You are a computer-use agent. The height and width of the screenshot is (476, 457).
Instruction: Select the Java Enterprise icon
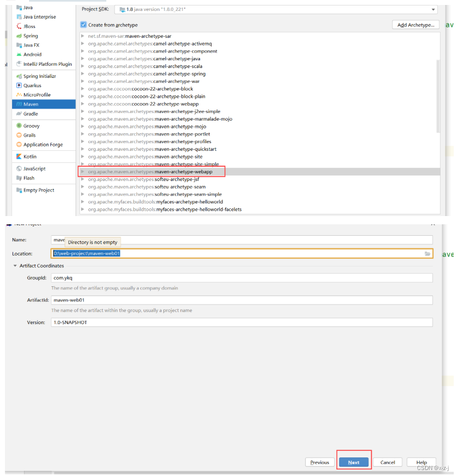[19, 17]
